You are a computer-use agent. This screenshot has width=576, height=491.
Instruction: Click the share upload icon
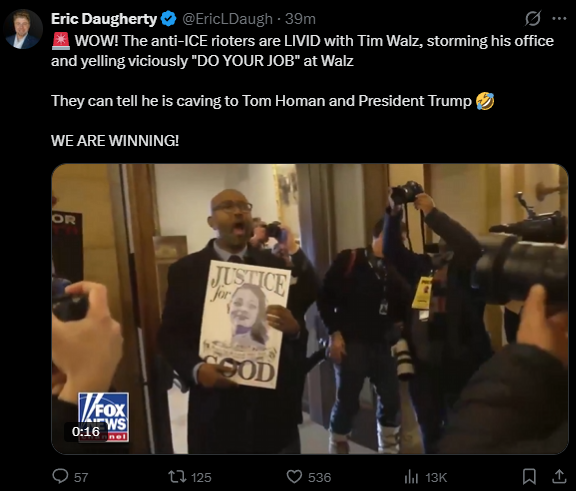point(559,476)
